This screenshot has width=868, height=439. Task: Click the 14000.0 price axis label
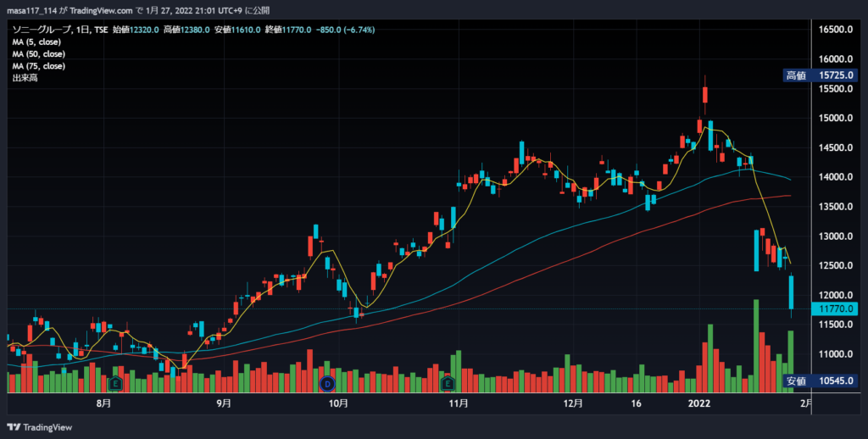click(x=835, y=177)
